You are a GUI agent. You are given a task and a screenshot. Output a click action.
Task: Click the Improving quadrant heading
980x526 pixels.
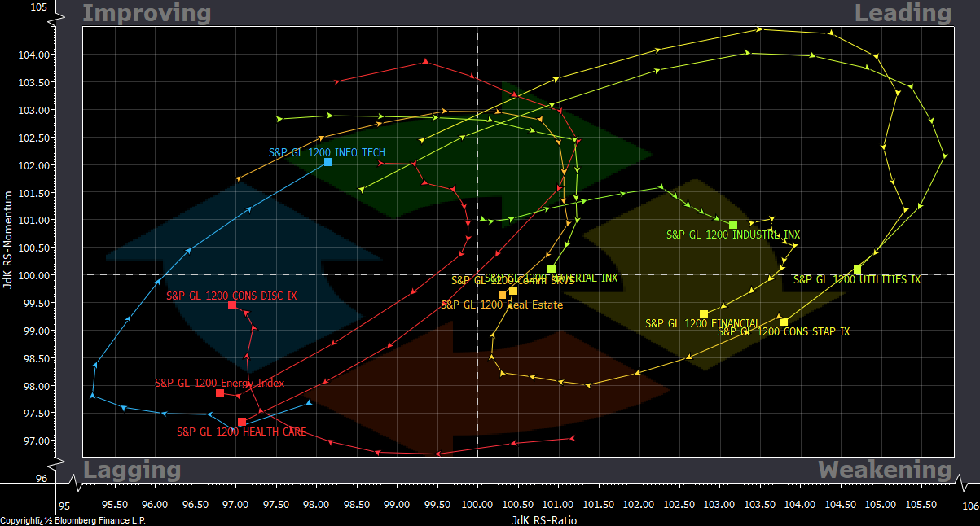[x=147, y=13]
